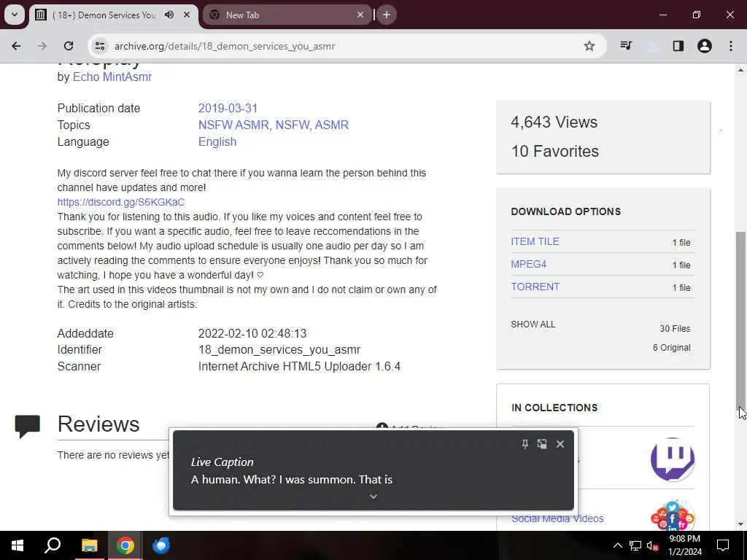Screen dimensions: 747x560
Task: Click the scrollbar up arrow
Action: coord(740,69)
